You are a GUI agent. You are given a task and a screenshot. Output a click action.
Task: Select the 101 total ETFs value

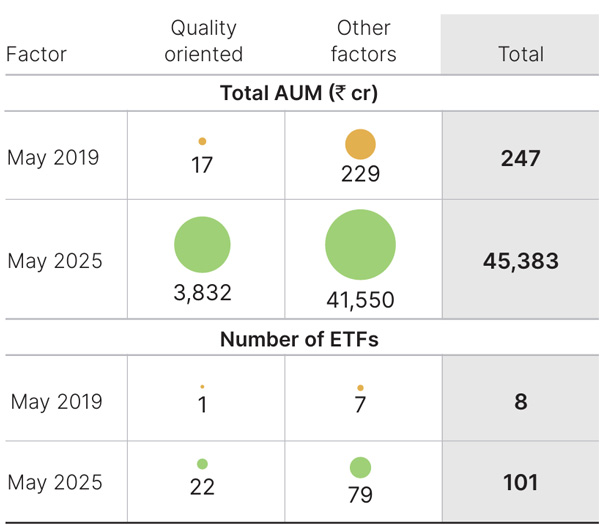(520, 483)
